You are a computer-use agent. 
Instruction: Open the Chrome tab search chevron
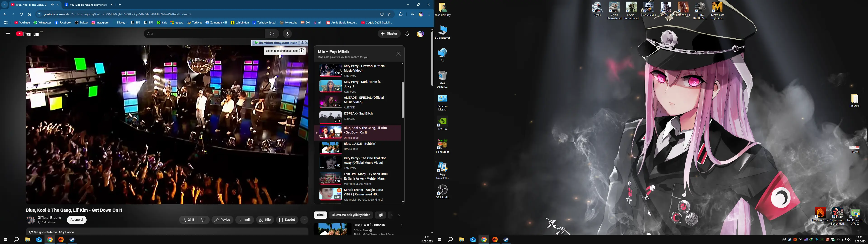click(x=5, y=5)
